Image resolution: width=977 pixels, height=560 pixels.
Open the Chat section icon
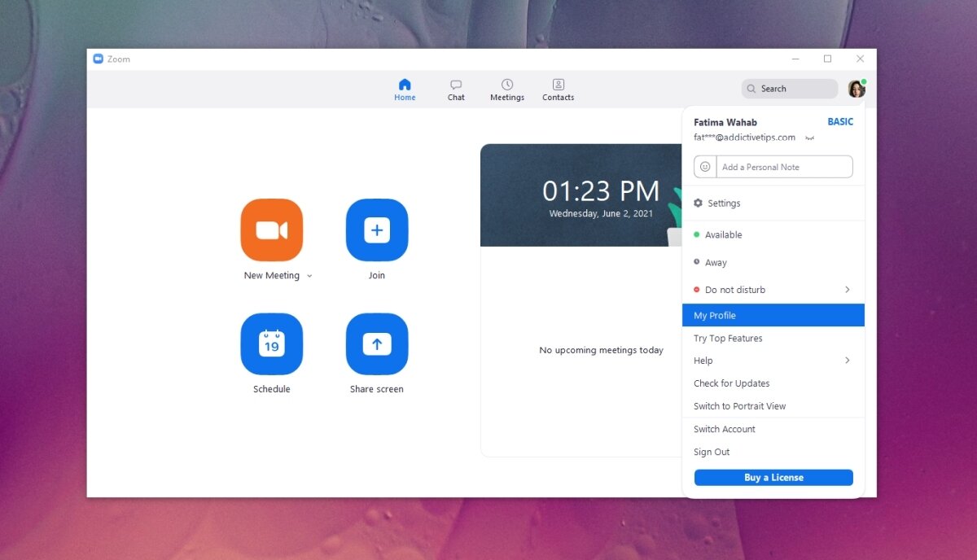coord(455,84)
